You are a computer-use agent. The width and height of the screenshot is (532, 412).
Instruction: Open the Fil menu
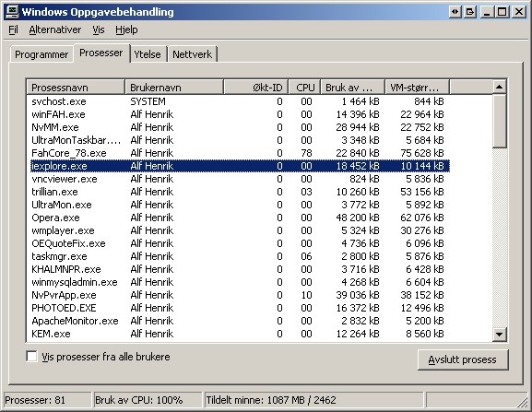click(x=13, y=29)
